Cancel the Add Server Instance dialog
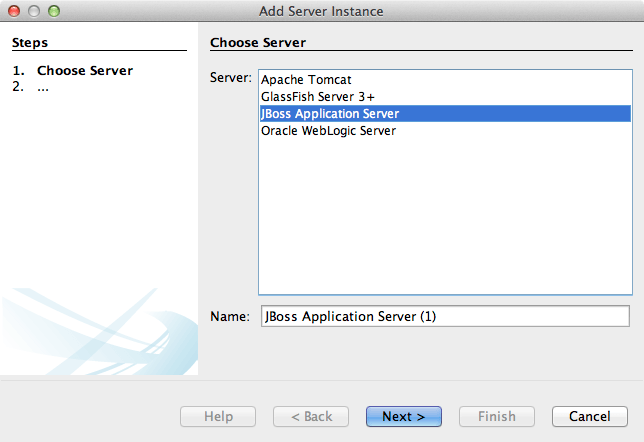The image size is (644, 442). click(590, 417)
